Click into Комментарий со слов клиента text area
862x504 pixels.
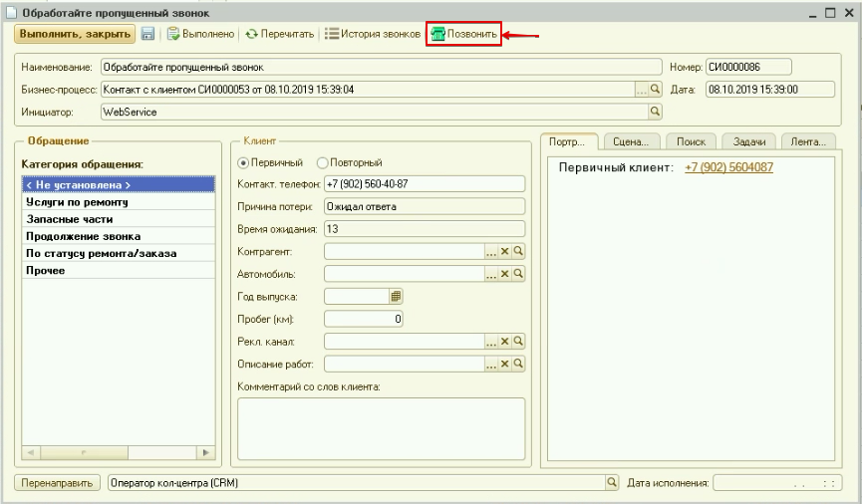[x=377, y=428]
